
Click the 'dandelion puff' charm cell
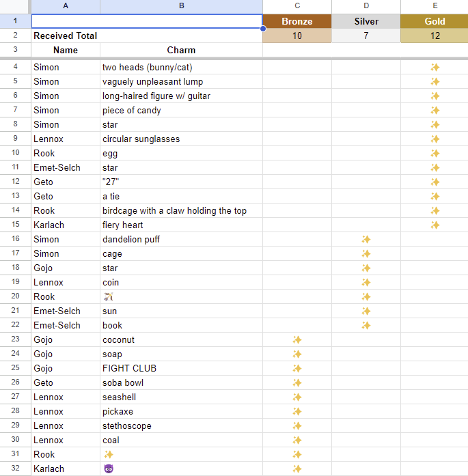tap(181, 239)
